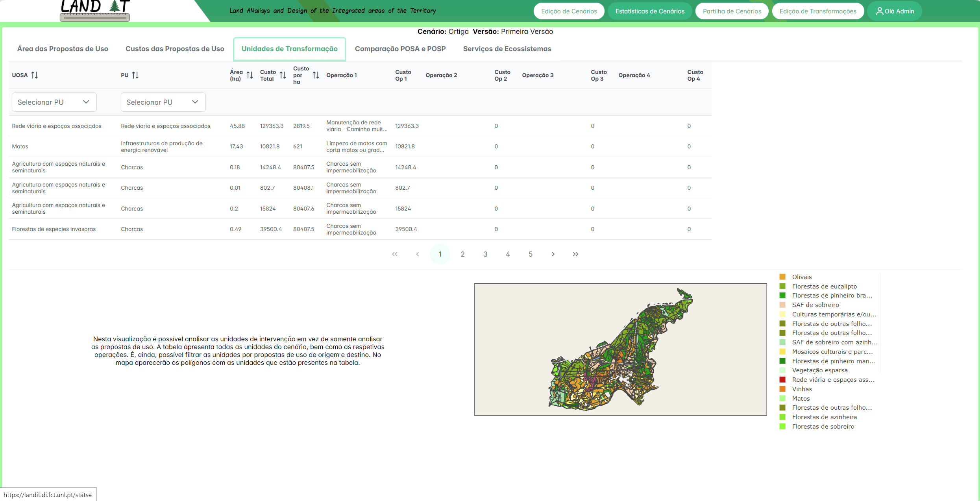Sort table by UOSA column arrows
This screenshot has height=501, width=980.
(35, 75)
